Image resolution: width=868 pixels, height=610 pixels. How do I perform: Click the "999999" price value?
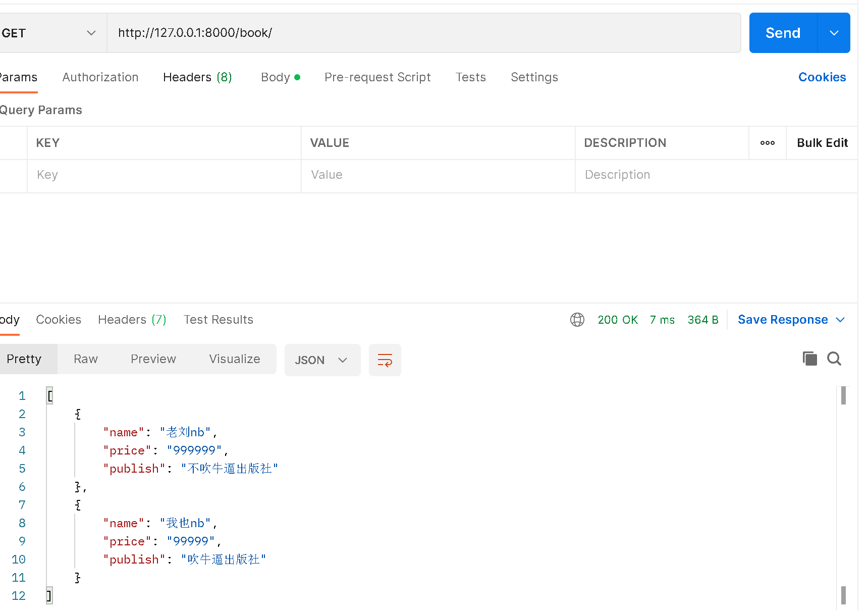194,450
